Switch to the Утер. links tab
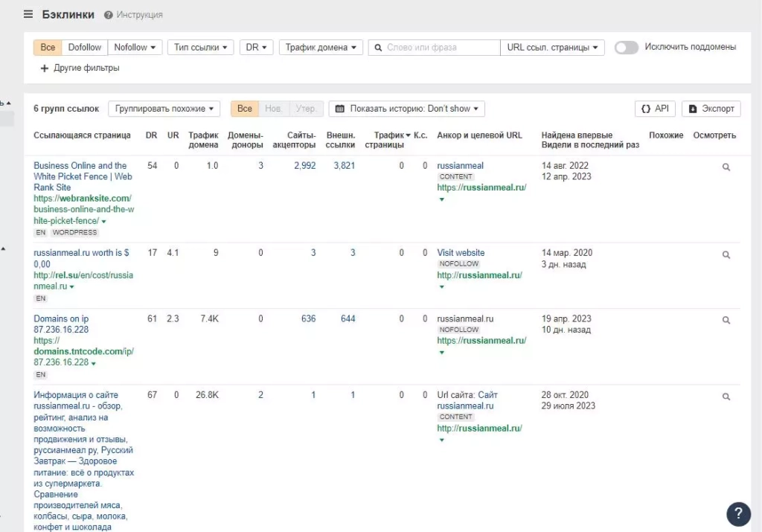The image size is (762, 532). point(306,109)
